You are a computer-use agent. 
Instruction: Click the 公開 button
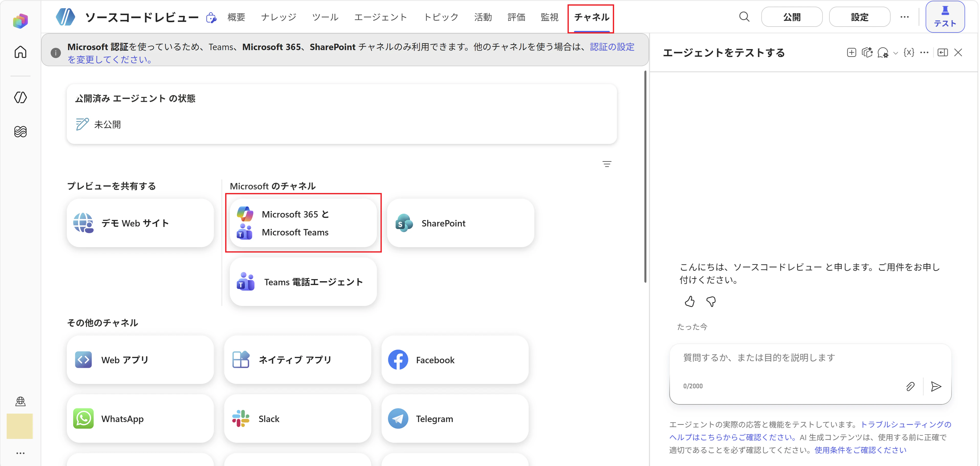coord(792,17)
